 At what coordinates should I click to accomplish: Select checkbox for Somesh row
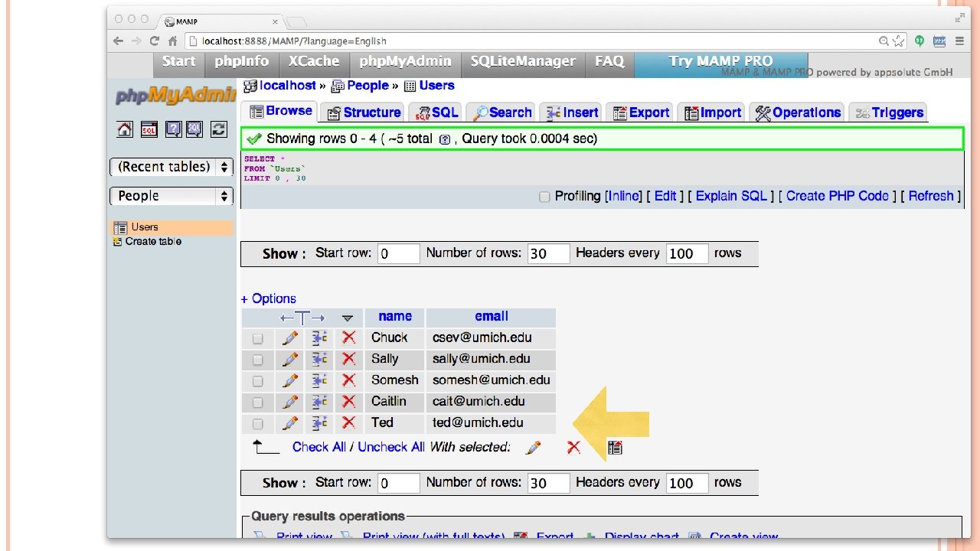(258, 381)
